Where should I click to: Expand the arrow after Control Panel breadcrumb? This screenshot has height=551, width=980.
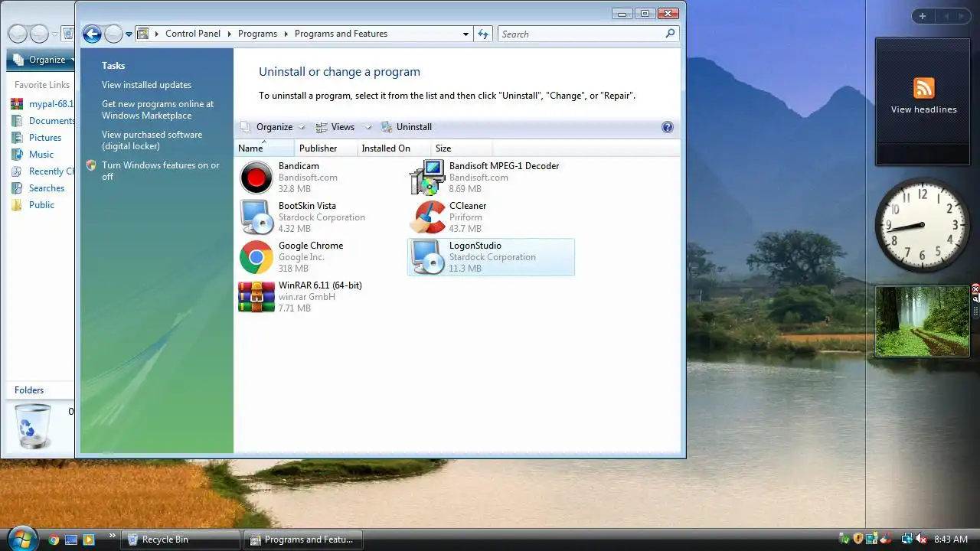coord(229,34)
